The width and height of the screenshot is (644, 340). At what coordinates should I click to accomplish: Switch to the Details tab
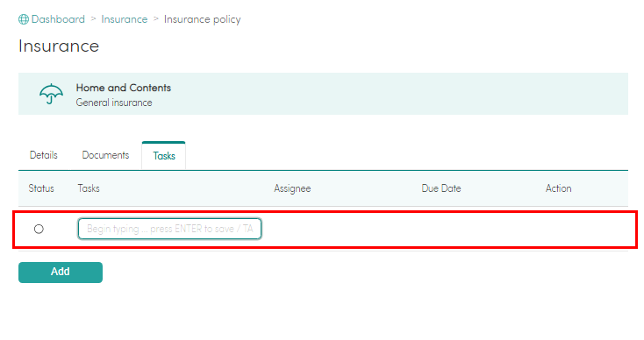(x=44, y=155)
